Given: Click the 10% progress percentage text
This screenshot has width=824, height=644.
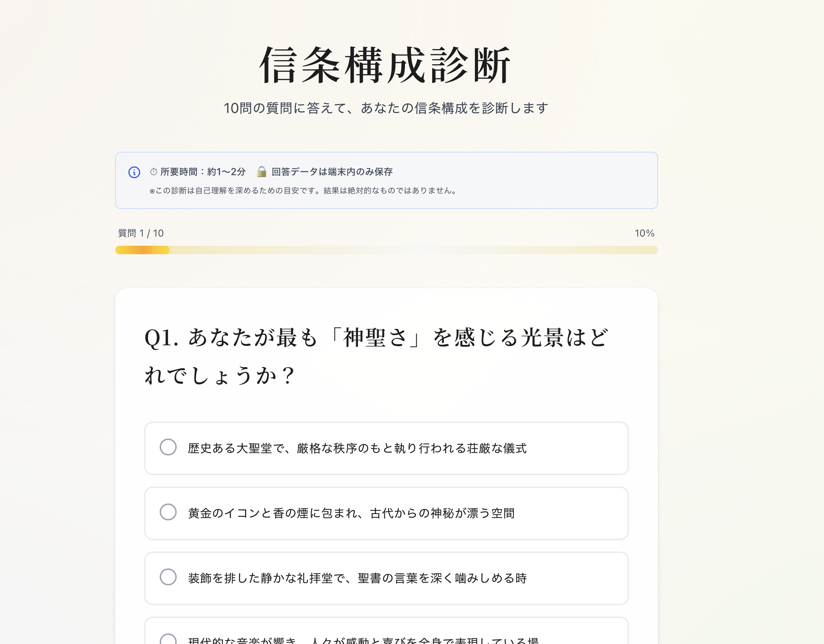Looking at the screenshot, I should [x=645, y=233].
